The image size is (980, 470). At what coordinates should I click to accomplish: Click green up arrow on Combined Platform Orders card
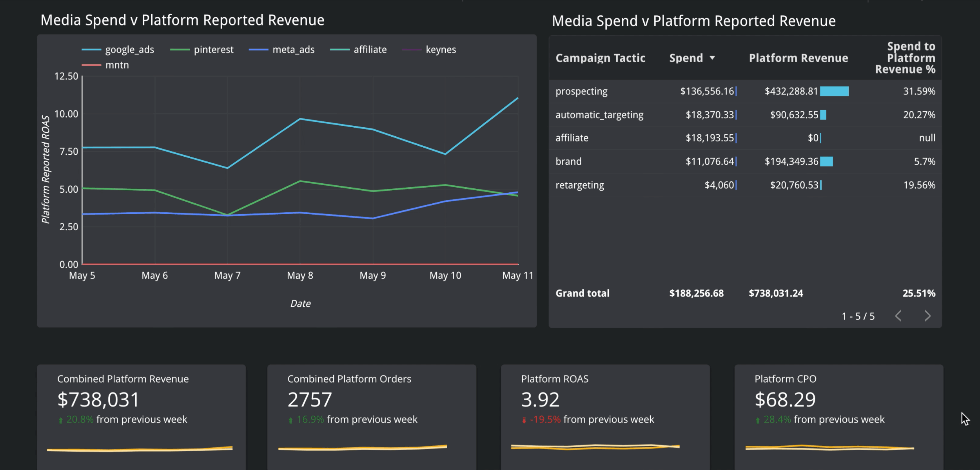[290, 419]
